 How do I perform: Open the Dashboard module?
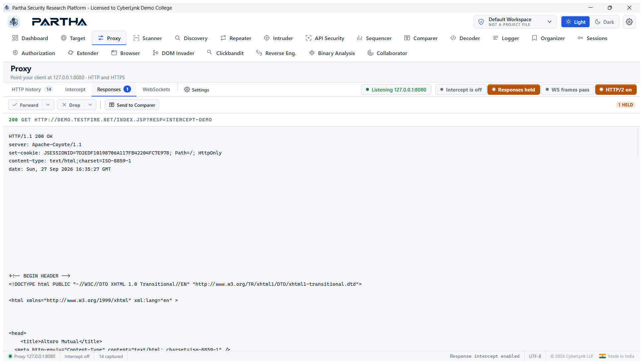tap(30, 38)
